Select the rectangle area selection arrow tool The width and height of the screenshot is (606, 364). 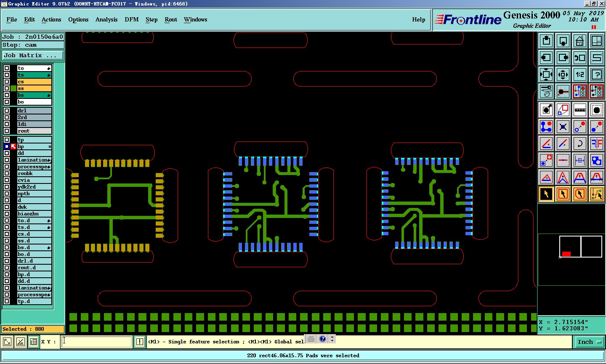pyautogui.click(x=563, y=194)
